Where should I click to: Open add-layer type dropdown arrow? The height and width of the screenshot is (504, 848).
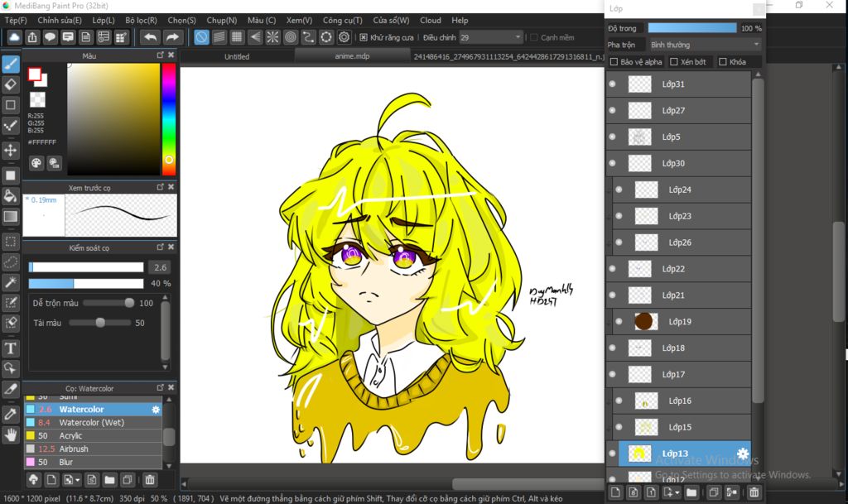(677, 492)
